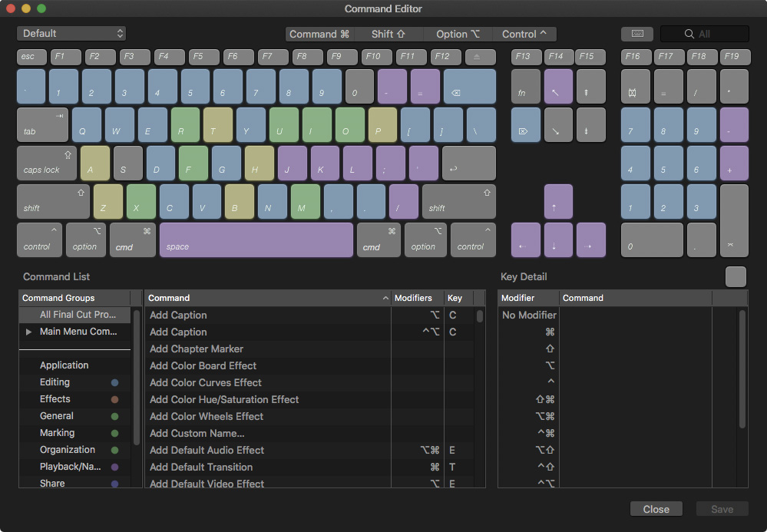Click the Space bar on the virtual keyboard

point(256,240)
